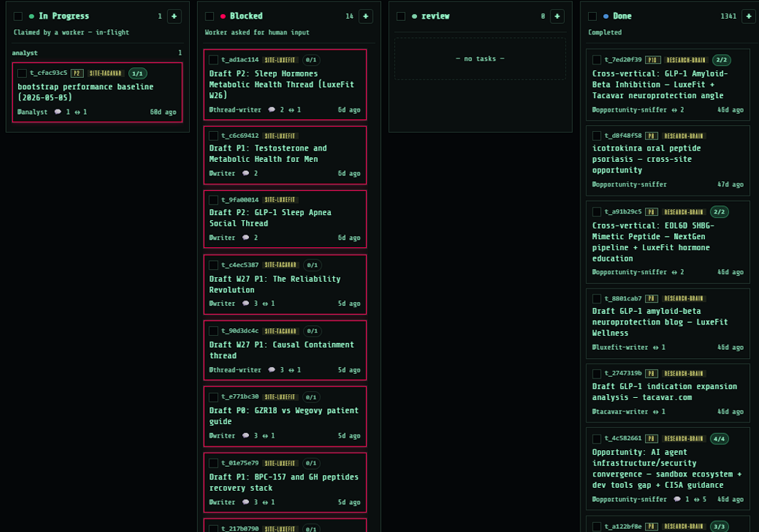The height and width of the screenshot is (532, 759).
Task: Click SITE-TACAVAR tag on t_cfac93c5 card
Action: 106,73
